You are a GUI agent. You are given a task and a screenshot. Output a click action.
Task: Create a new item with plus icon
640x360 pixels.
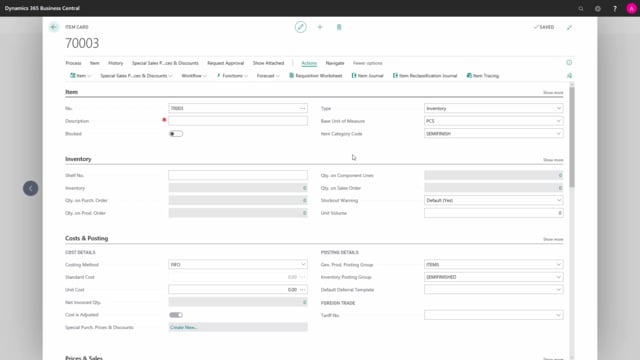(x=320, y=27)
